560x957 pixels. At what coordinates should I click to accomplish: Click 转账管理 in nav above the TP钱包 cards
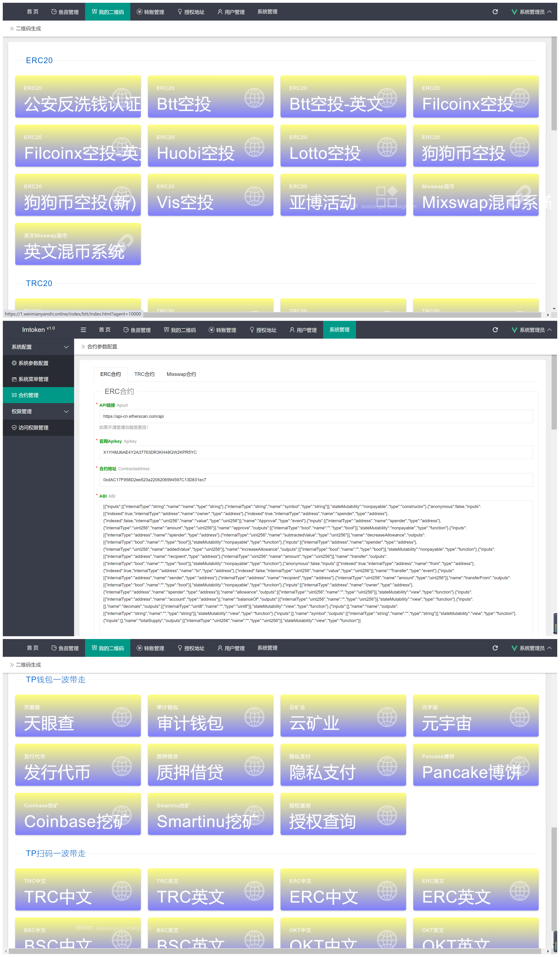(x=150, y=648)
